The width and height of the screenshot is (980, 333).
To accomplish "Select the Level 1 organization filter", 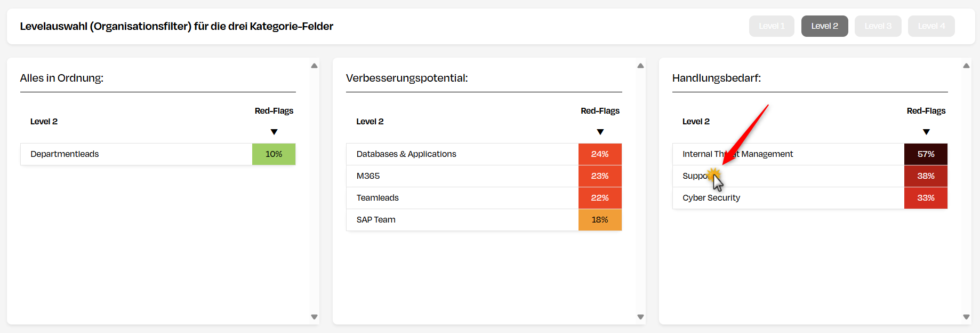I will [771, 26].
